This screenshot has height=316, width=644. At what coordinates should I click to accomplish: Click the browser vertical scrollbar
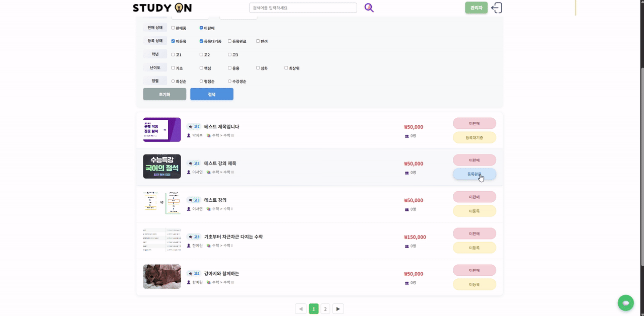point(641,166)
